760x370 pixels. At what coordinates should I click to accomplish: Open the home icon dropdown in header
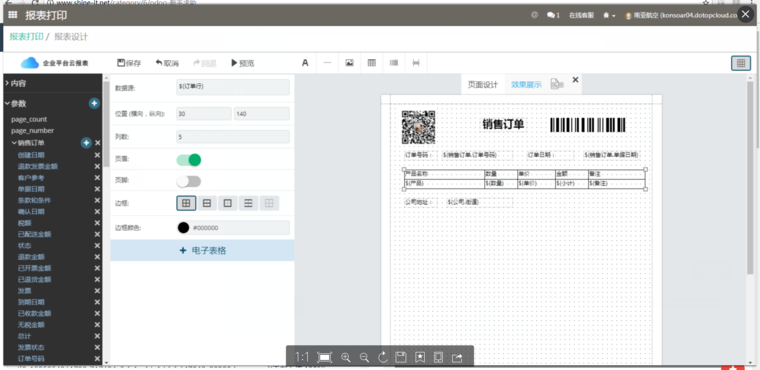[609, 16]
